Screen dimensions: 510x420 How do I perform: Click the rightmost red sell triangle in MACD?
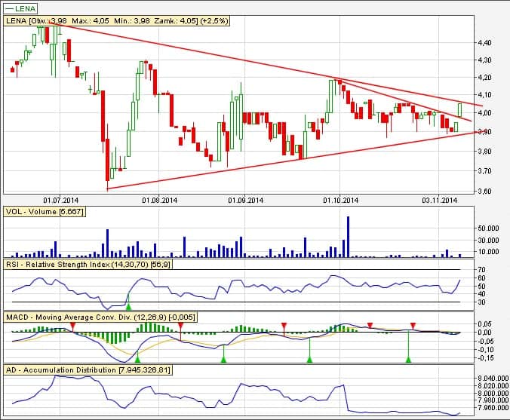[x=412, y=325]
